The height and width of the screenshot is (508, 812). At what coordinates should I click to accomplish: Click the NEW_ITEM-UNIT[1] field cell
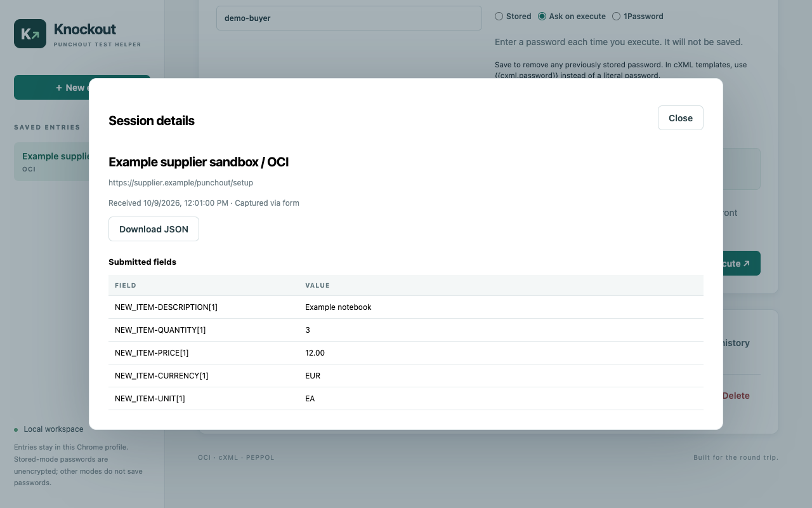click(x=150, y=399)
